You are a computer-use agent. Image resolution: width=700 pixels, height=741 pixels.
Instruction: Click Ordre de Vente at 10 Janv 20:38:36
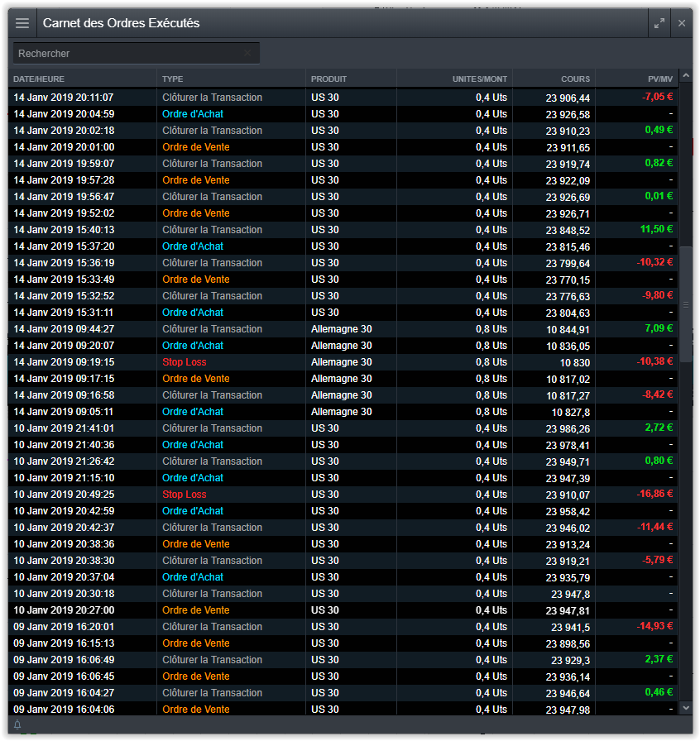(196, 544)
